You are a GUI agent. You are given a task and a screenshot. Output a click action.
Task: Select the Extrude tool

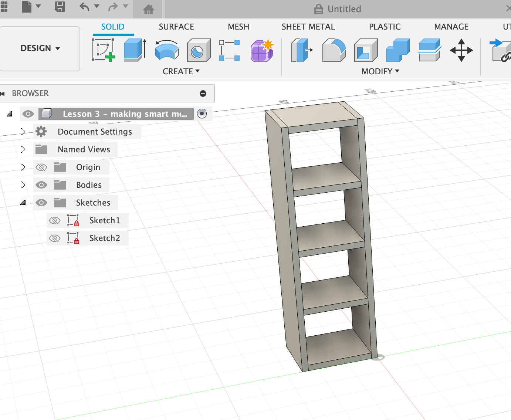[x=135, y=50]
